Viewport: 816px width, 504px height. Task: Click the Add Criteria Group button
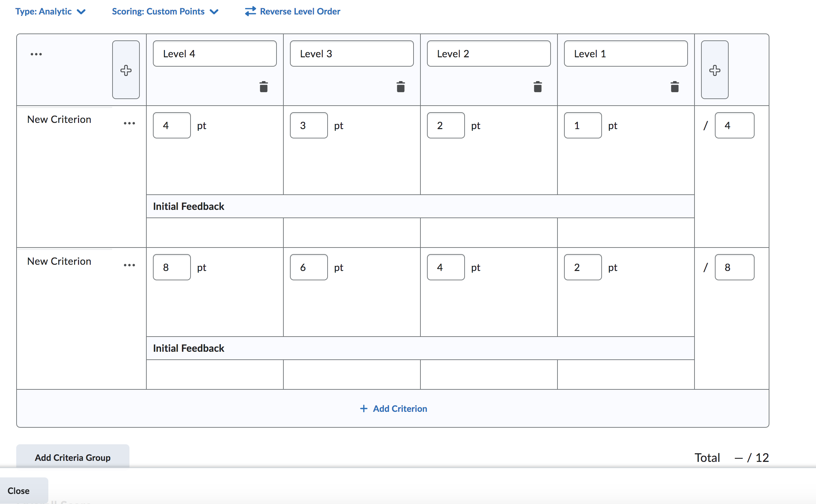72,457
